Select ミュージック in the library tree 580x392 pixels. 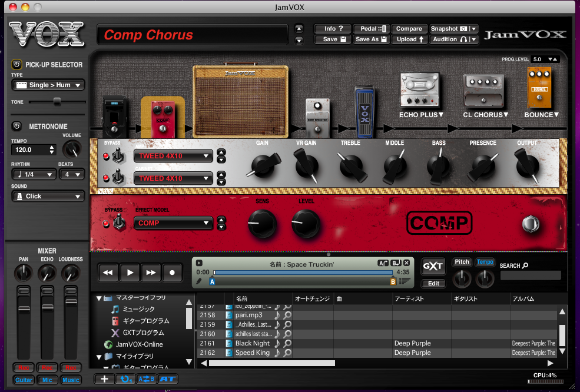(139, 309)
